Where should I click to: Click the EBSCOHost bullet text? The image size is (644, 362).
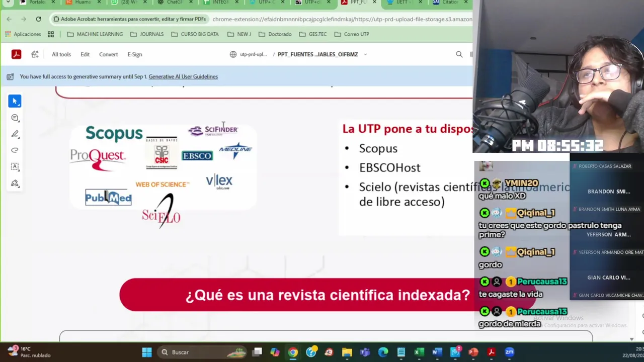389,168
